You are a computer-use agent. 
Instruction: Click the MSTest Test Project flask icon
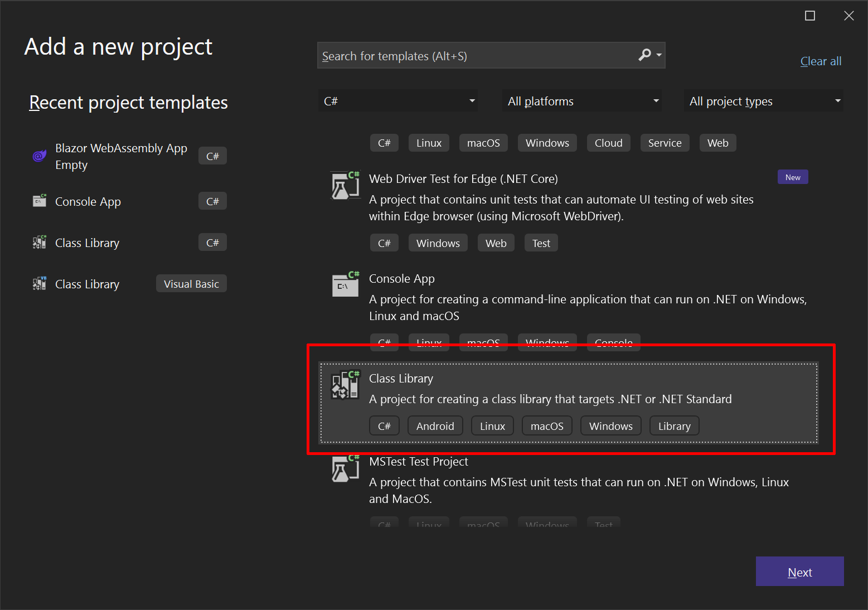click(345, 468)
